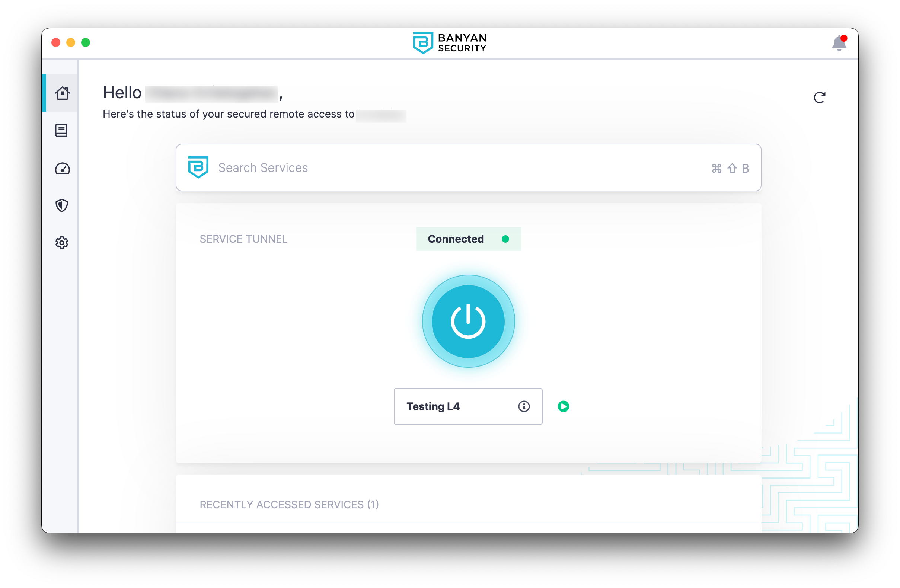Click the Banyan Security title logo
This screenshot has height=588, width=900.
coord(450,43)
